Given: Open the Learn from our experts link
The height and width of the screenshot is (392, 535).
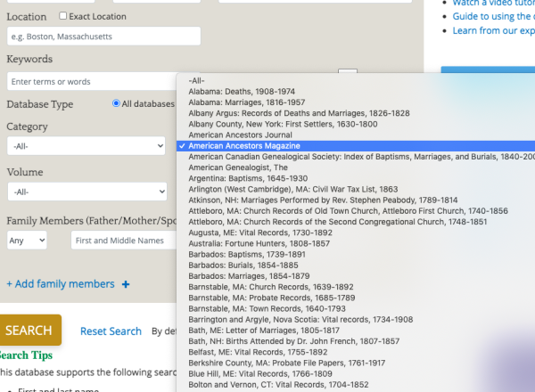Looking at the screenshot, I should [x=494, y=30].
